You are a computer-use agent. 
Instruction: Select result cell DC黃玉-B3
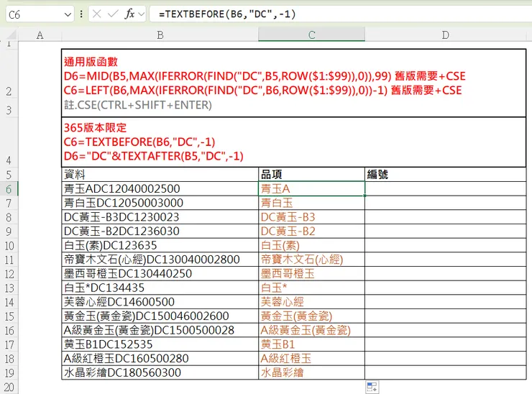(311, 217)
